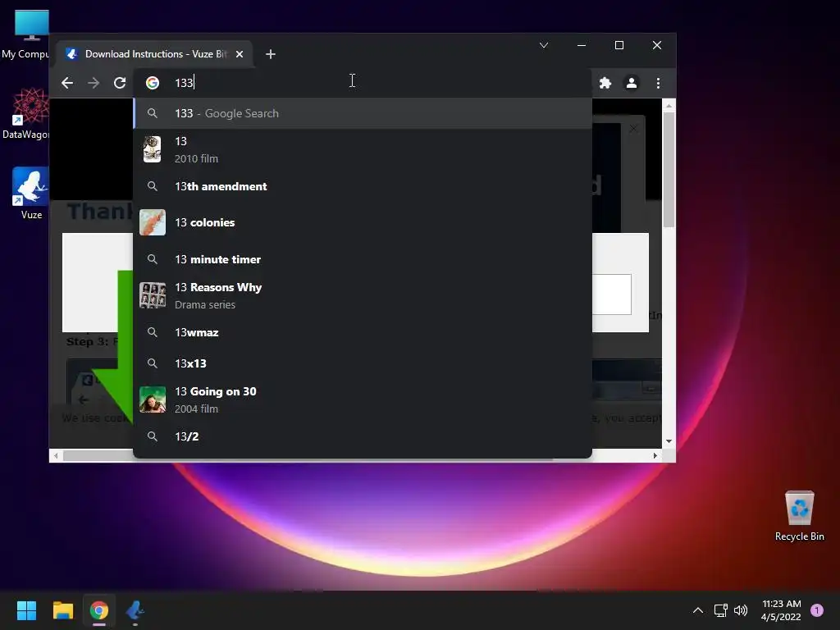The image size is (840, 630).
Task: Choose '13th amendment' suggestion
Action: pos(363,186)
